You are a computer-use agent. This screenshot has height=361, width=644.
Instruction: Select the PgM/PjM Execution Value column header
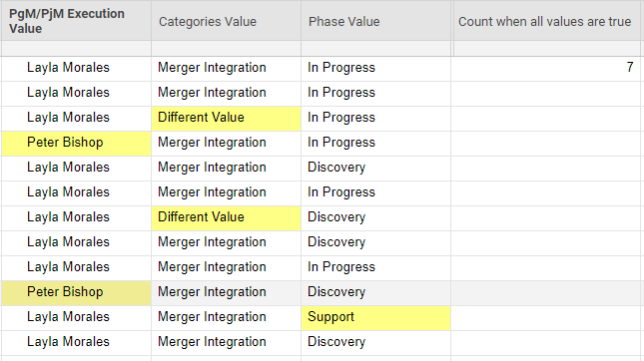click(76, 21)
